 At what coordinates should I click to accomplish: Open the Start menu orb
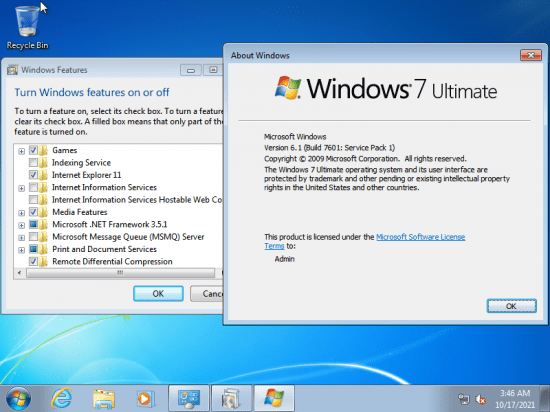pyautogui.click(x=18, y=399)
